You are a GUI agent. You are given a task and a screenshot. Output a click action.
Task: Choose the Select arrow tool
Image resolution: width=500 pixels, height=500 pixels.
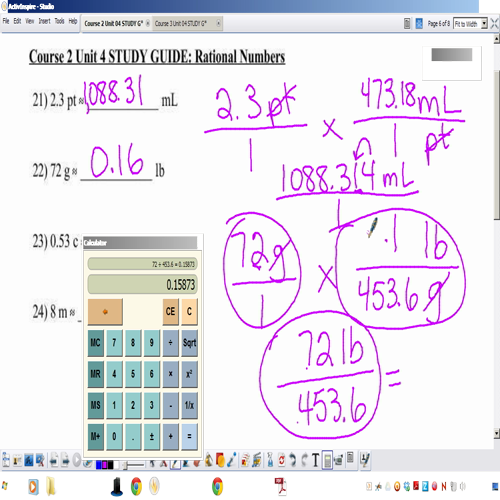pyautogui.click(x=152, y=463)
